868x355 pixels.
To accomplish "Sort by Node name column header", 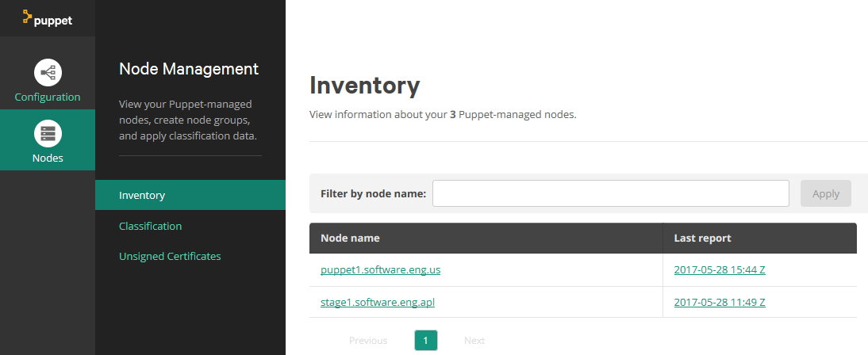I will point(351,239).
